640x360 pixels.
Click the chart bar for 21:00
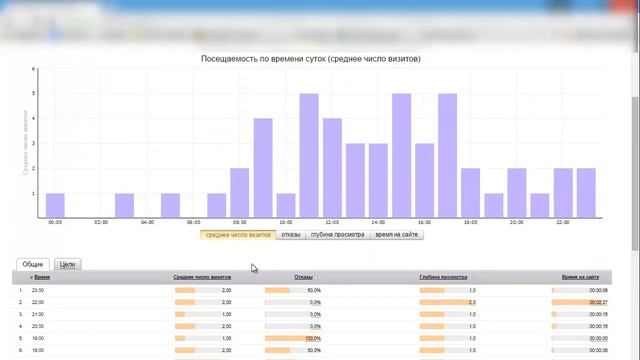point(540,205)
